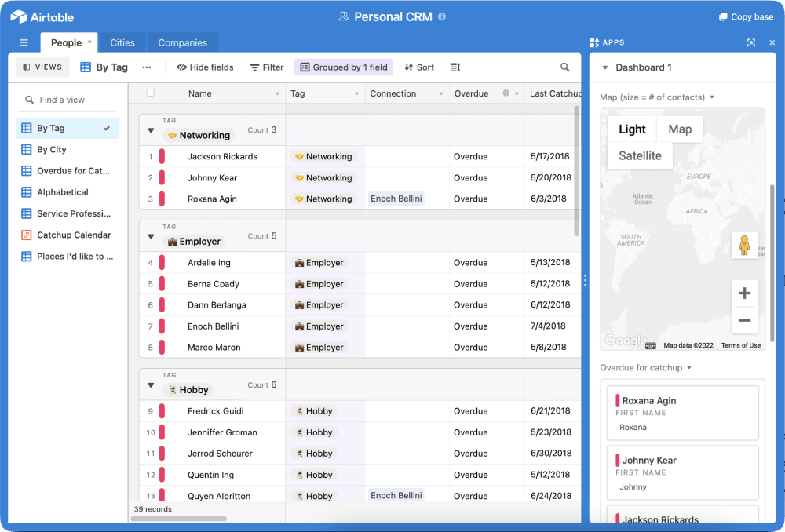785x532 pixels.
Task: Open the Sort options
Action: point(419,67)
